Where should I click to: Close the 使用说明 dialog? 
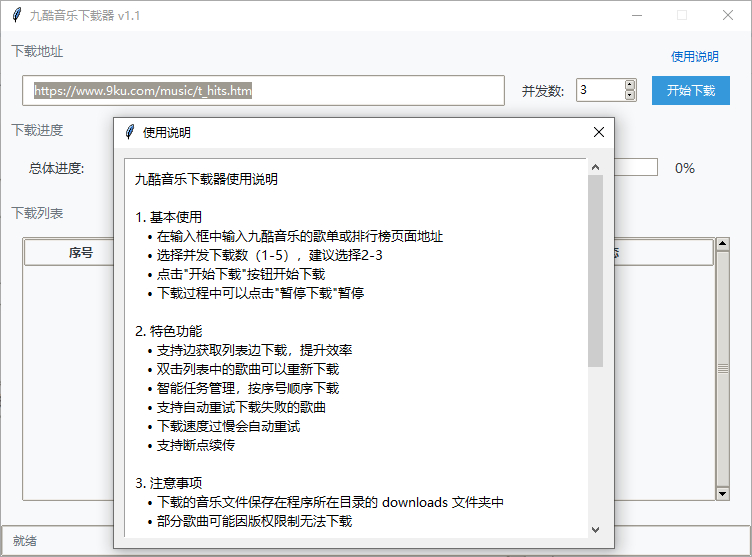598,132
